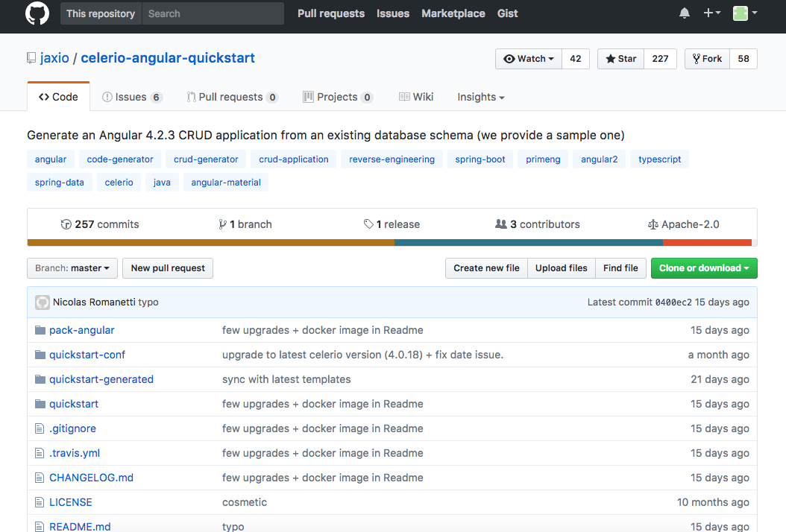Click the contributors people icon
Viewport: 786px width, 532px height.
501,224
